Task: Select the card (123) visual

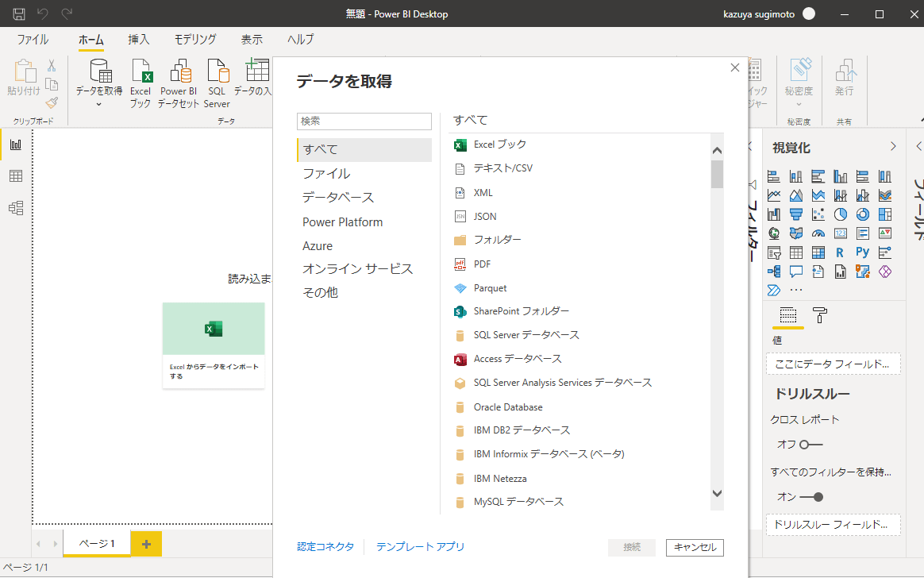Action: (x=841, y=233)
